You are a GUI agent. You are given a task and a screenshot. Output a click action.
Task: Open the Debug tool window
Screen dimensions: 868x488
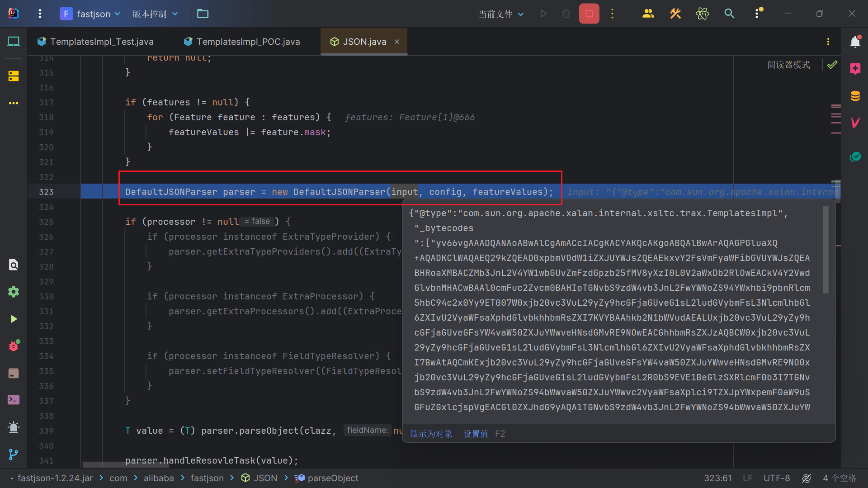[14, 346]
